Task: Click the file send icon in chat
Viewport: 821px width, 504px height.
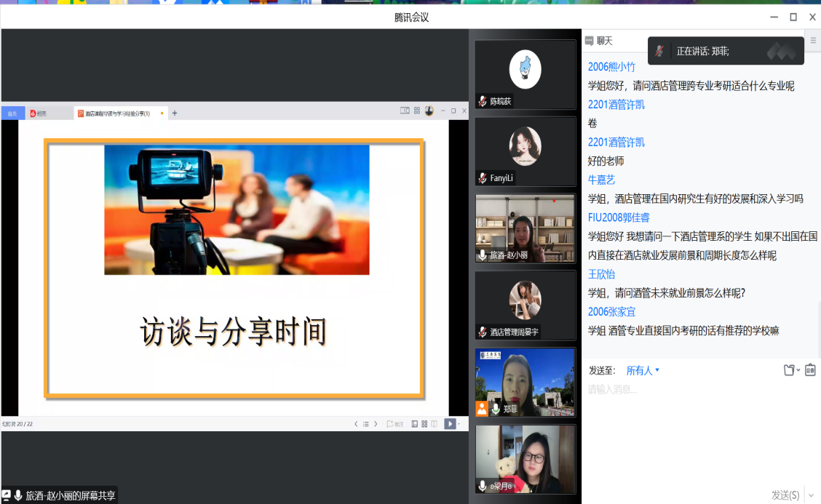Action: tap(789, 370)
